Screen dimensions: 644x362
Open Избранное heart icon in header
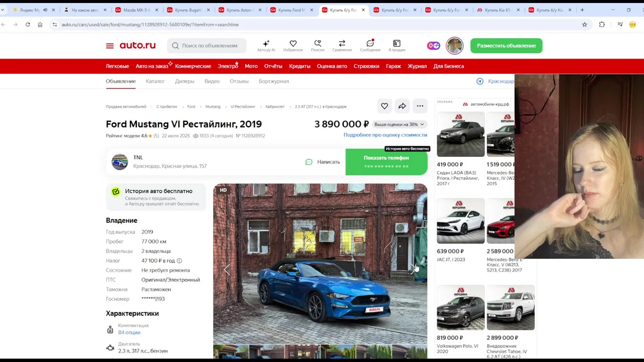point(293,46)
